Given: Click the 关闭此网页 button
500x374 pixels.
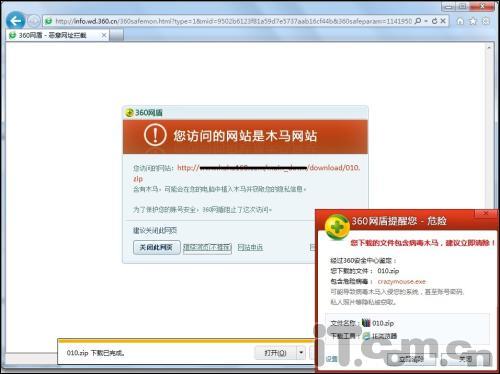Looking at the screenshot, I should coord(156,247).
